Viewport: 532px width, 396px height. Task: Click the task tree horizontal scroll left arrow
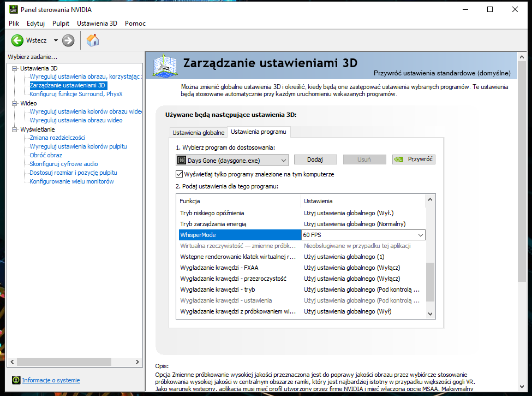[x=12, y=362]
